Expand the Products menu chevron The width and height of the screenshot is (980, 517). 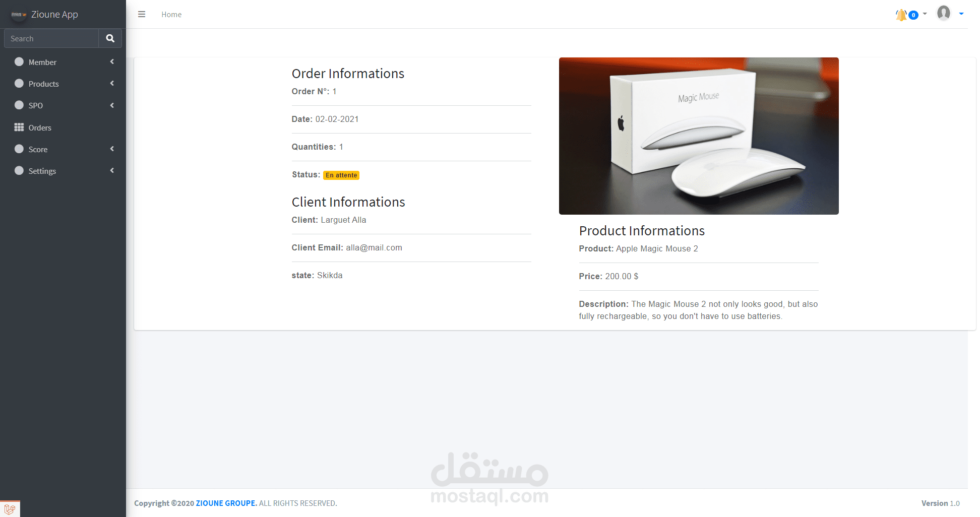[x=112, y=83]
